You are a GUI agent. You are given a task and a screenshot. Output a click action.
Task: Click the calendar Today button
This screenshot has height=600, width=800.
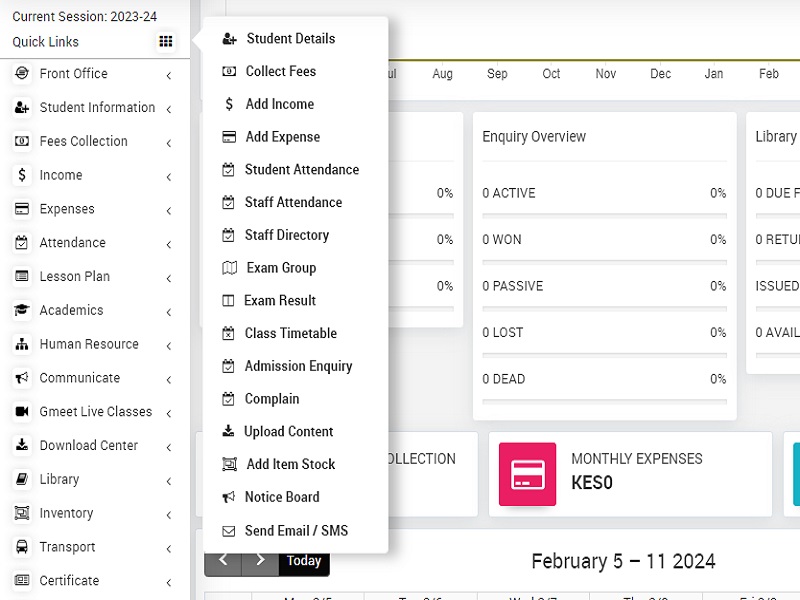click(304, 560)
